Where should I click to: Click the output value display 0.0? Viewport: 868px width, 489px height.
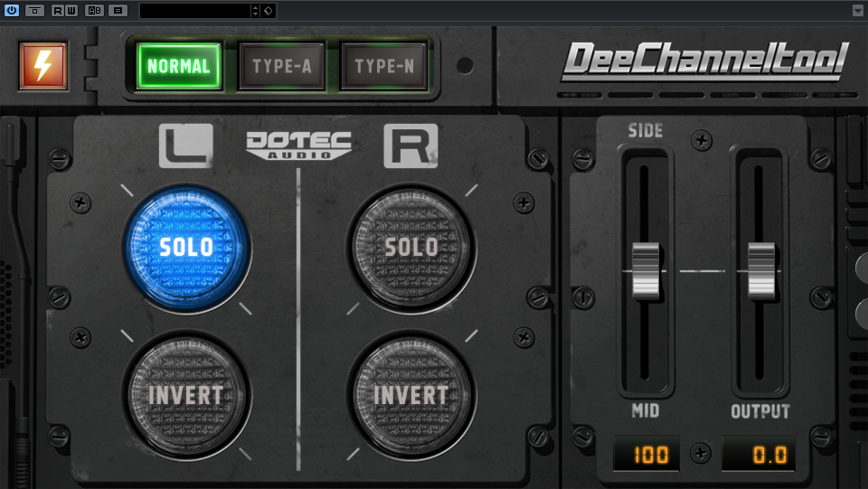tap(759, 454)
